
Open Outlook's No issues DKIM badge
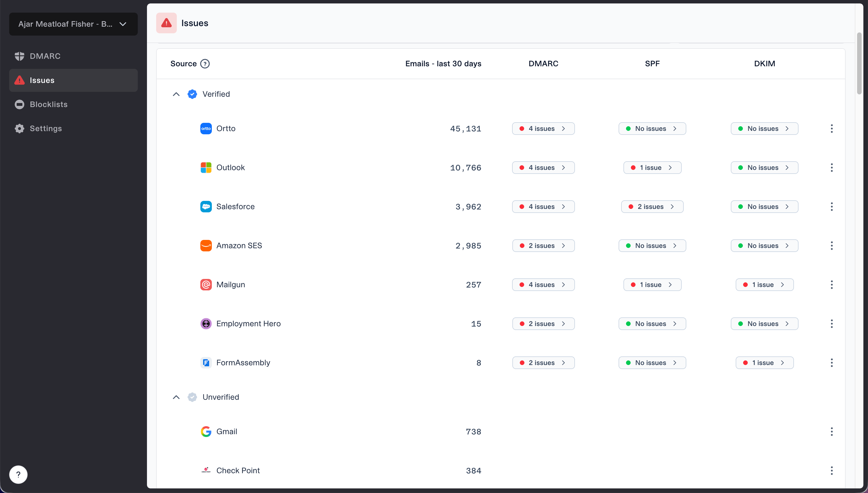pyautogui.click(x=764, y=168)
